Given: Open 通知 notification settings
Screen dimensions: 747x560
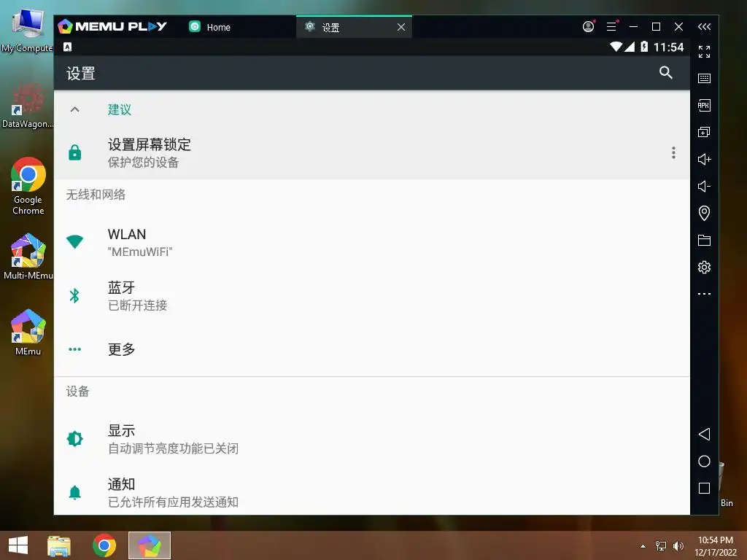Looking at the screenshot, I should [x=371, y=492].
